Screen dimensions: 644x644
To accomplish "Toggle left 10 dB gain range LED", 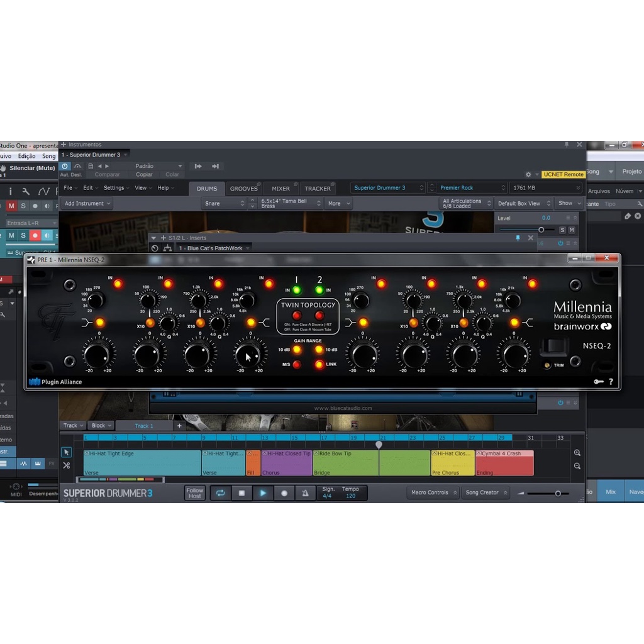I will pyautogui.click(x=297, y=350).
